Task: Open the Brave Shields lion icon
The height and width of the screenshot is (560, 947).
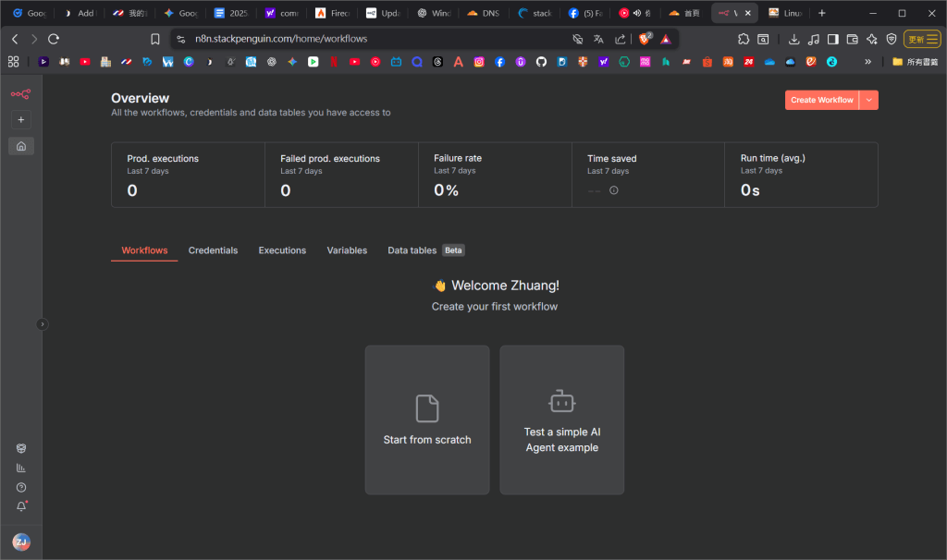Action: point(646,39)
